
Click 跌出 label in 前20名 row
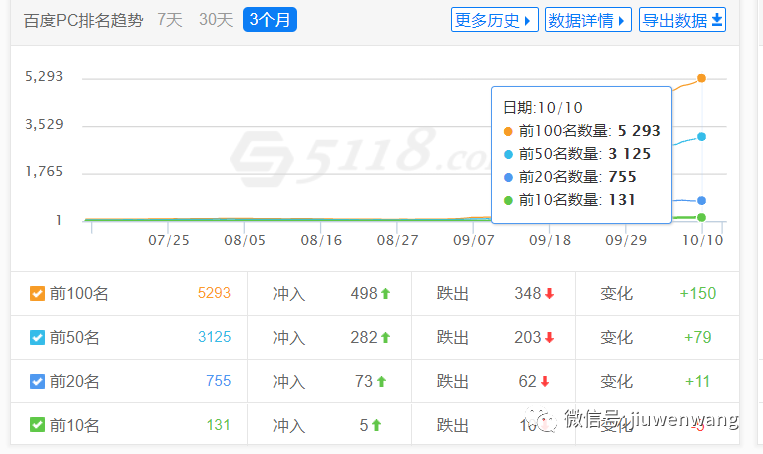[453, 381]
